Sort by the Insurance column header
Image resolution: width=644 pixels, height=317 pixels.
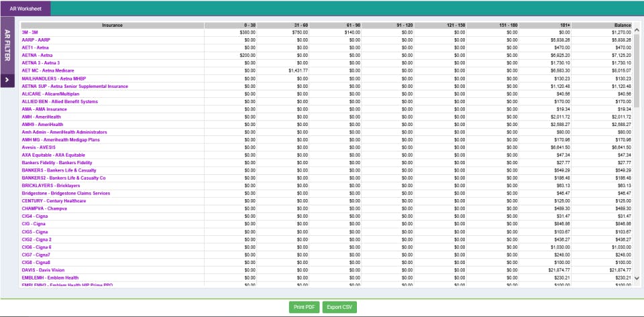point(112,25)
